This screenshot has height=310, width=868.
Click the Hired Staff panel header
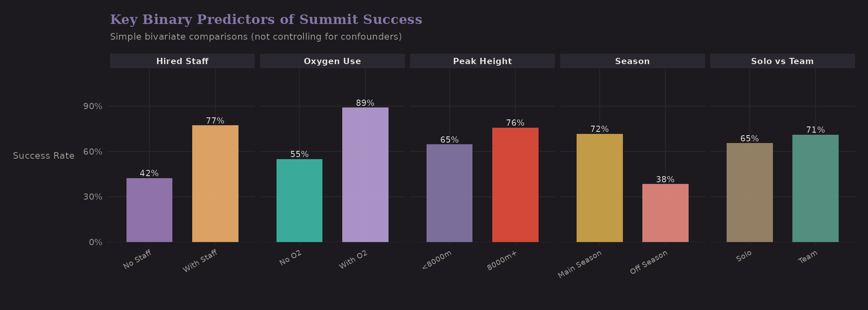coord(182,61)
